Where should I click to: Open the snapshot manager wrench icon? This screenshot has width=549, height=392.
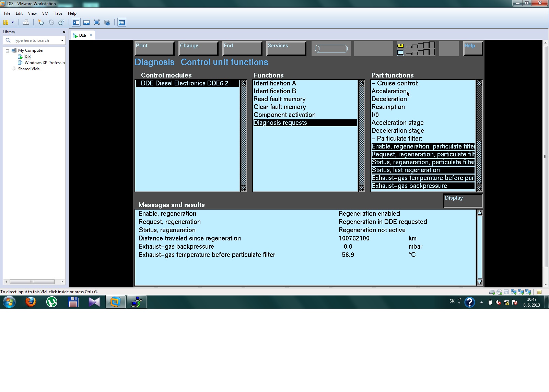(61, 23)
